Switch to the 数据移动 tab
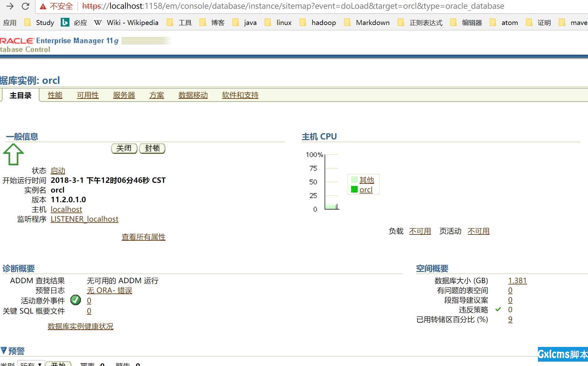The image size is (588, 366). pyautogui.click(x=193, y=95)
